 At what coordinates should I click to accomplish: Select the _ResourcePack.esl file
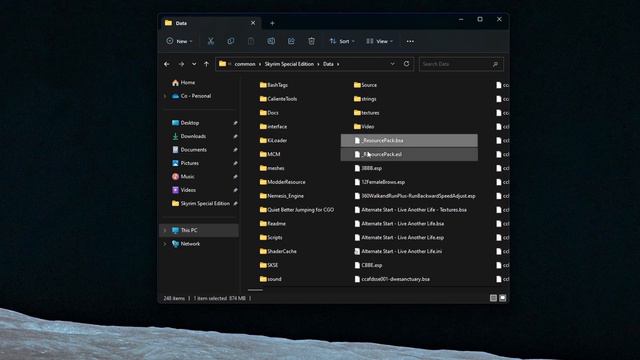click(409, 154)
